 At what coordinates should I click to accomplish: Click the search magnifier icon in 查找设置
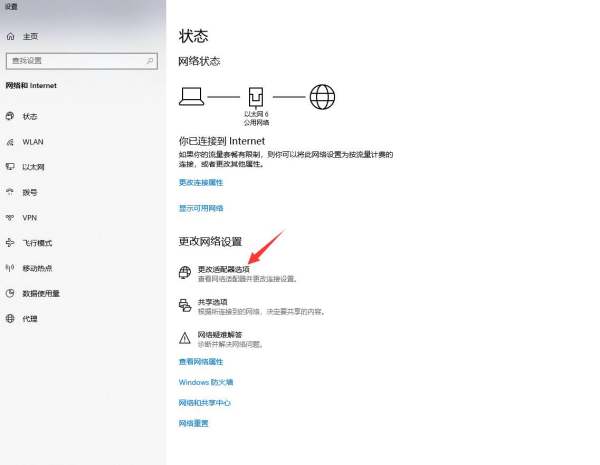tap(150, 61)
